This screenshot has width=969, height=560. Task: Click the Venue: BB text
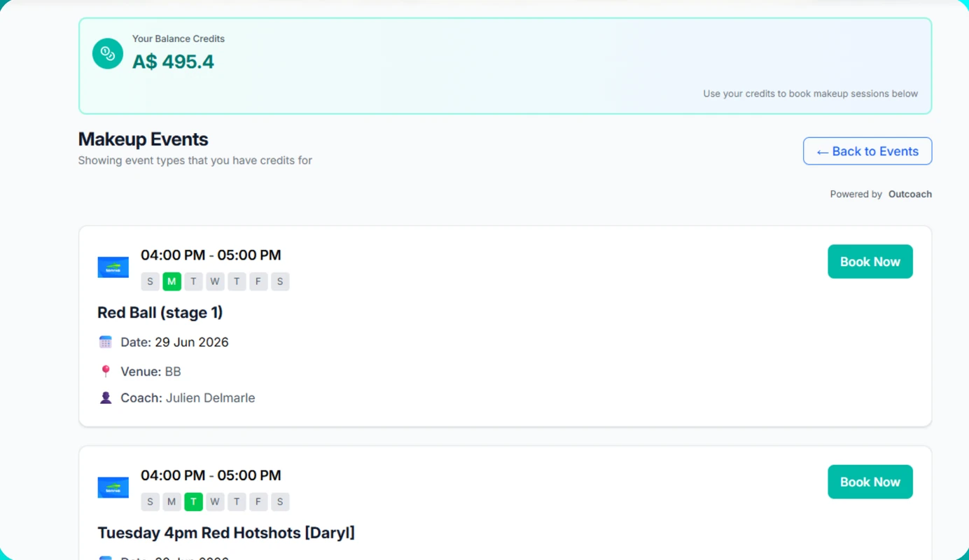[x=151, y=372]
